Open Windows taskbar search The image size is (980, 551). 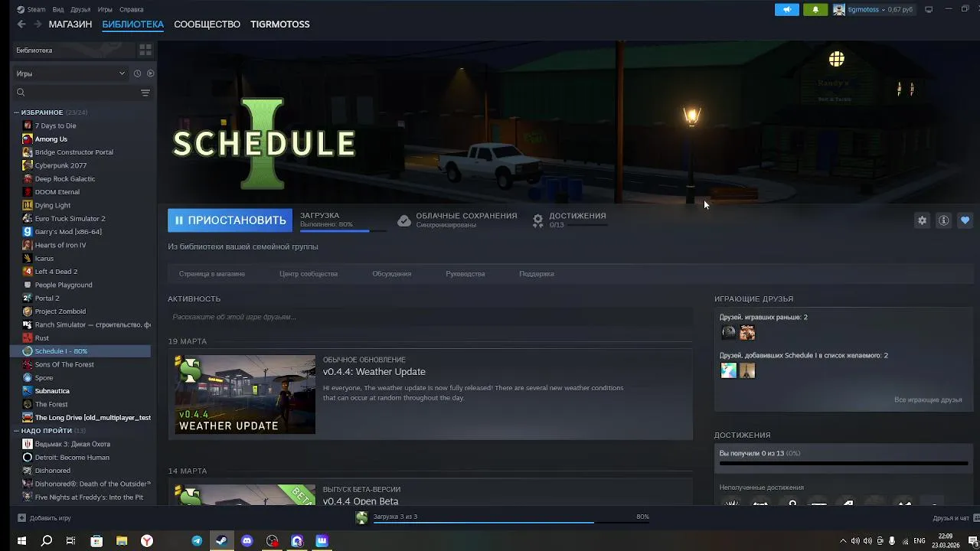(47, 541)
